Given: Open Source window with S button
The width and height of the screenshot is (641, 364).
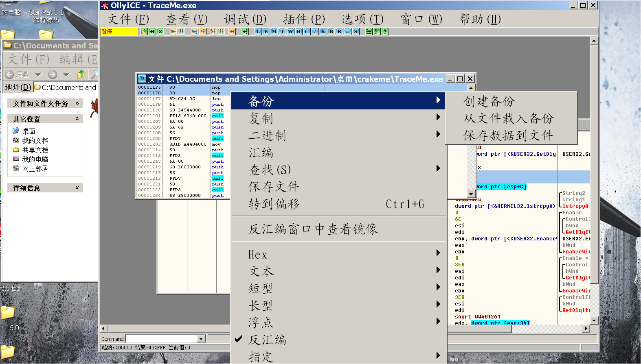Looking at the screenshot, I should 356,31.
